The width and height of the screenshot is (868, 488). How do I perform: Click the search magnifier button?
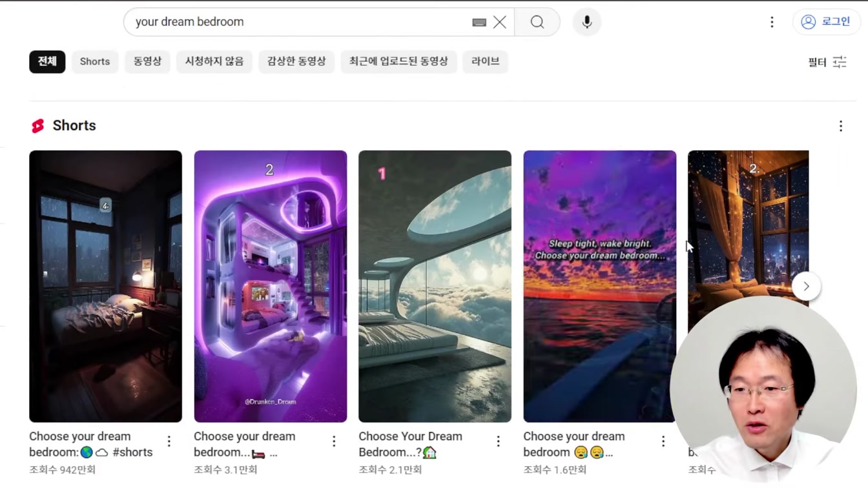pos(537,22)
